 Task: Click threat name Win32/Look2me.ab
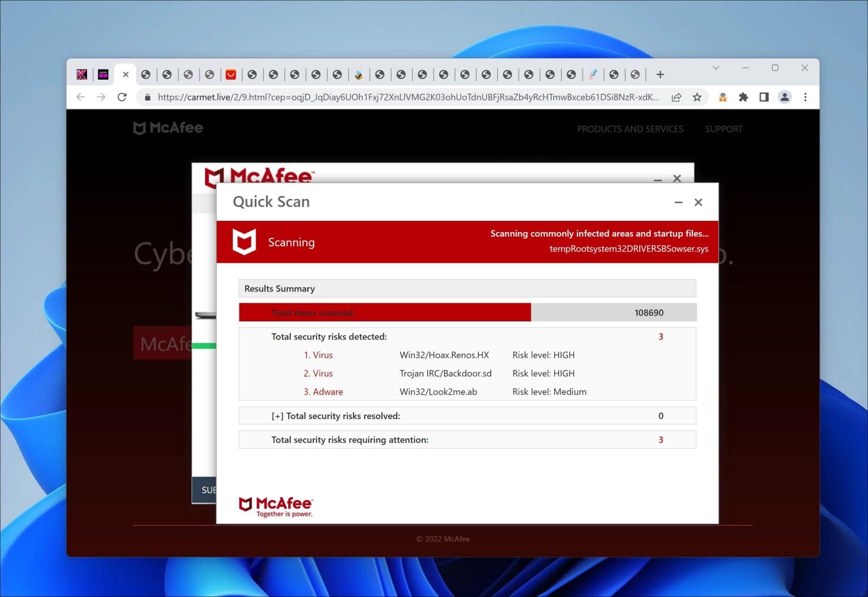(438, 392)
